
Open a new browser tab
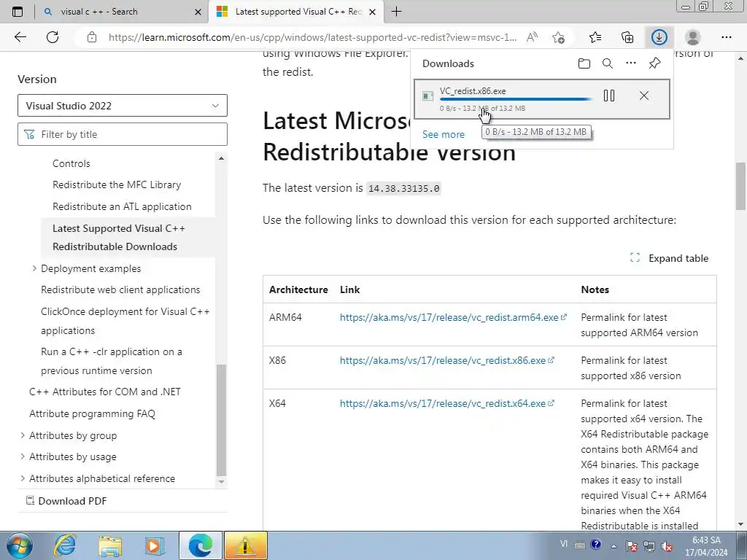click(x=396, y=12)
